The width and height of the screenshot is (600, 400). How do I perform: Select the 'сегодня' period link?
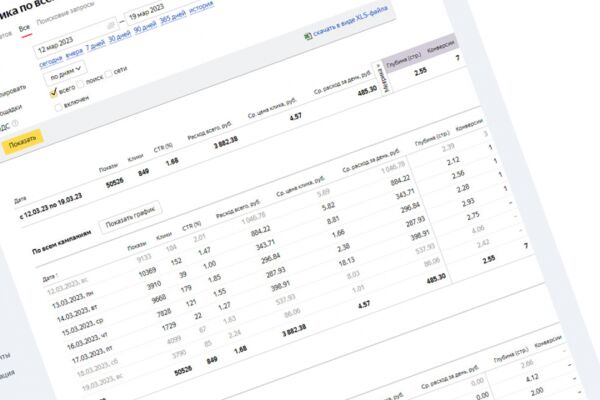point(50,60)
